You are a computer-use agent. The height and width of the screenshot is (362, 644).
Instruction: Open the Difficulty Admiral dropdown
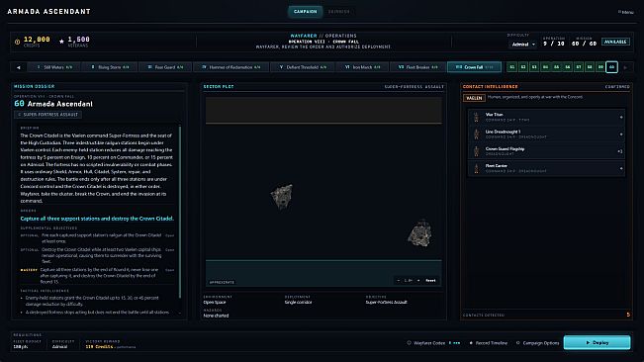[x=523, y=44]
